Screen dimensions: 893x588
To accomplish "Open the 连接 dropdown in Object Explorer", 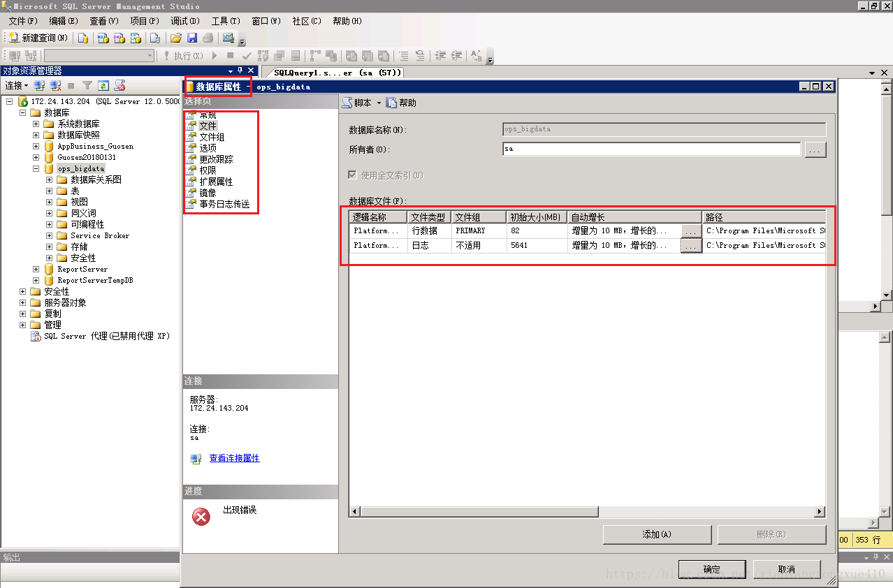I will pyautogui.click(x=17, y=85).
